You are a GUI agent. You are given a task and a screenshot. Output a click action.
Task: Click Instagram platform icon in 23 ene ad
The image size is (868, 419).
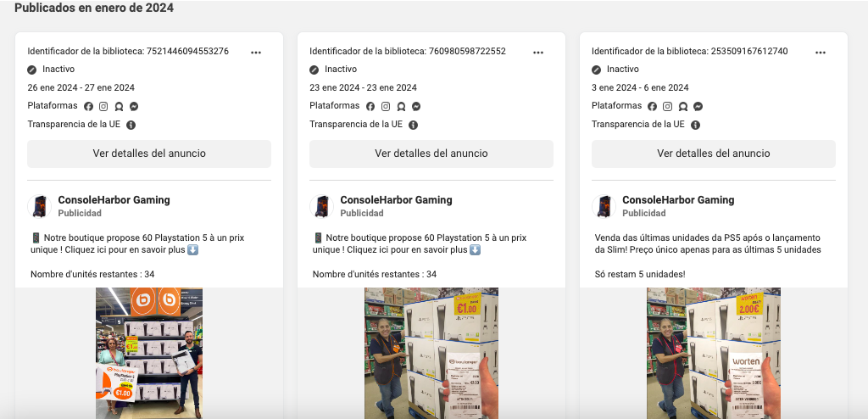click(x=386, y=106)
